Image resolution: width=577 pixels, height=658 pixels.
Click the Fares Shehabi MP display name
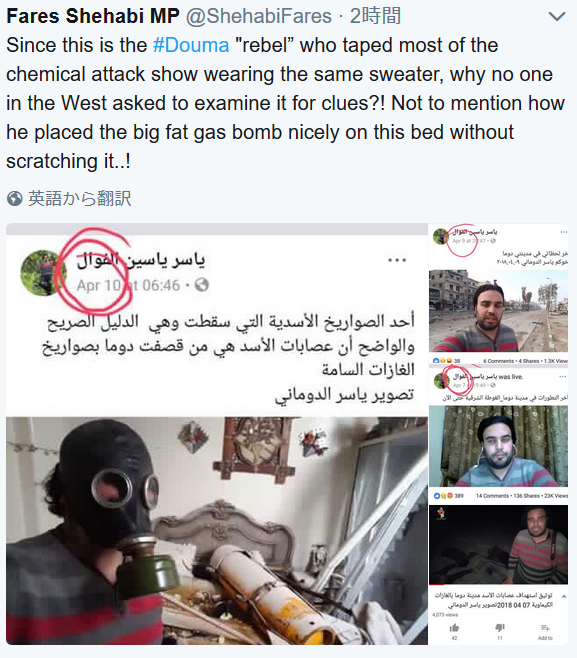click(x=93, y=16)
